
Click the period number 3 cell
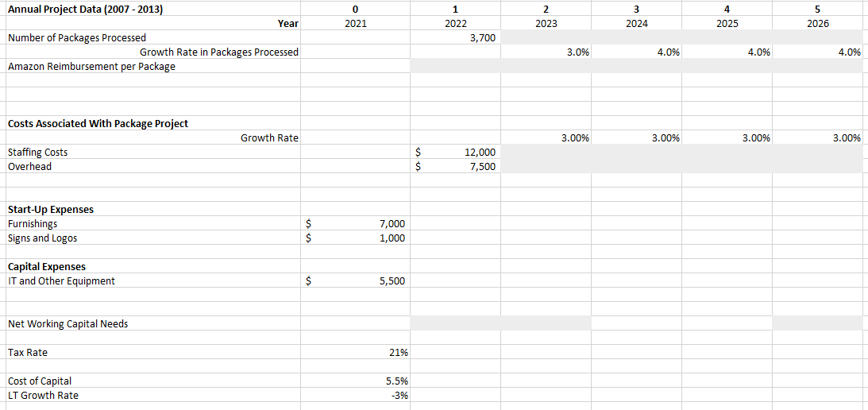[x=636, y=9]
